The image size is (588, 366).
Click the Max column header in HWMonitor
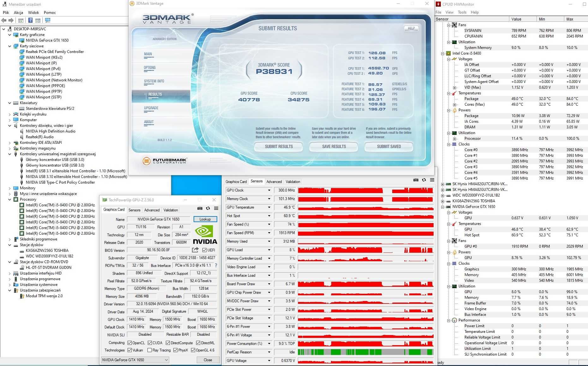coord(576,19)
